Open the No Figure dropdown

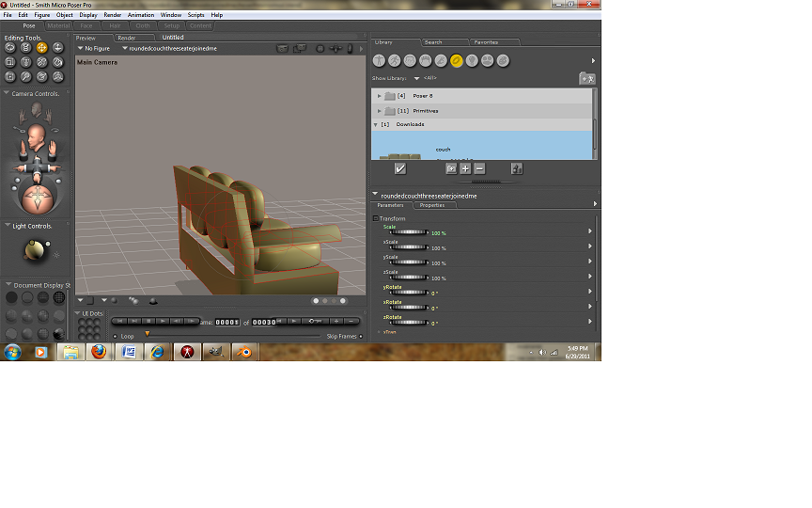point(94,48)
